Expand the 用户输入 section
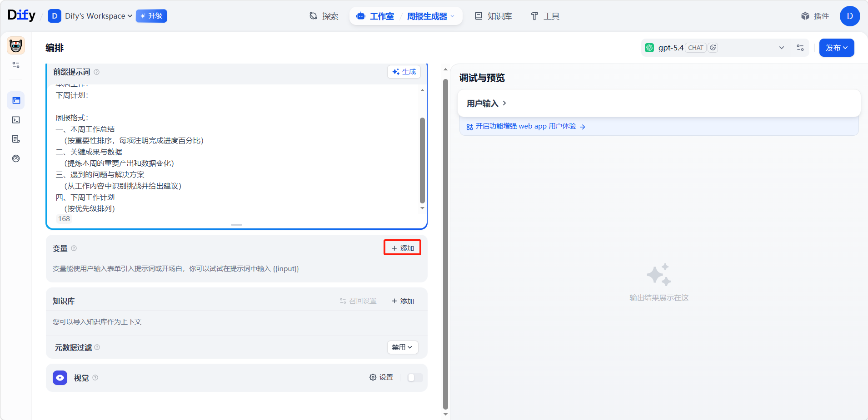This screenshot has width=868, height=420. [x=486, y=104]
